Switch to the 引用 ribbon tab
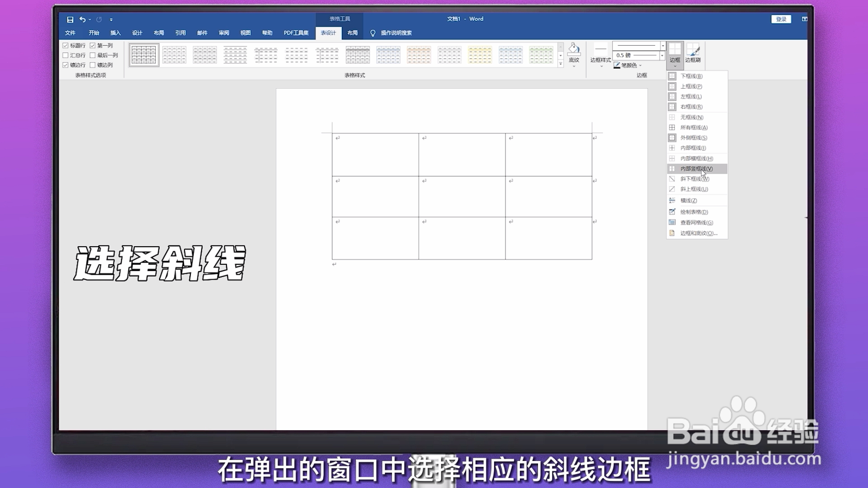Screen dimensions: 868x488 point(180,33)
